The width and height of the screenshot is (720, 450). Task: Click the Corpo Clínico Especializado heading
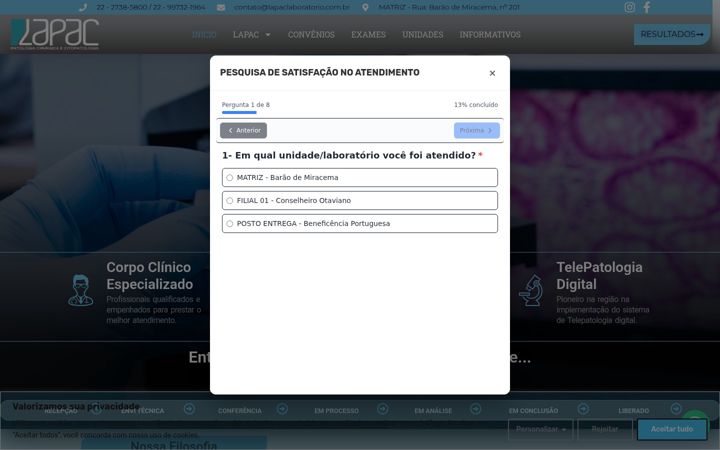(x=150, y=276)
